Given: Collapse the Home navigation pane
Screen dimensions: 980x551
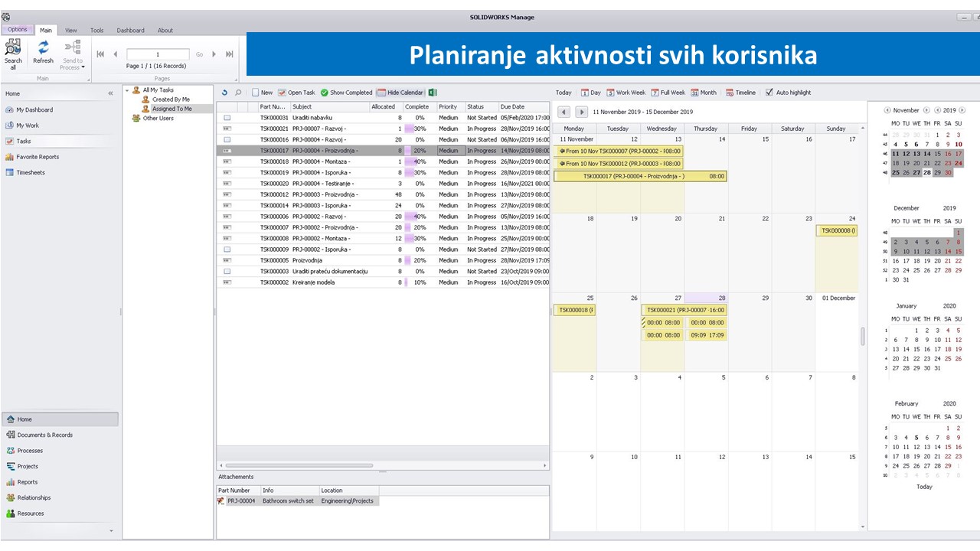Looking at the screenshot, I should point(110,93).
